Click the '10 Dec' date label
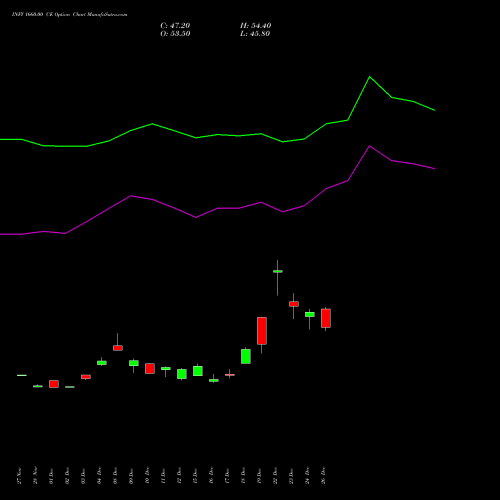Screen dimensions: 500x500 pos(147,476)
